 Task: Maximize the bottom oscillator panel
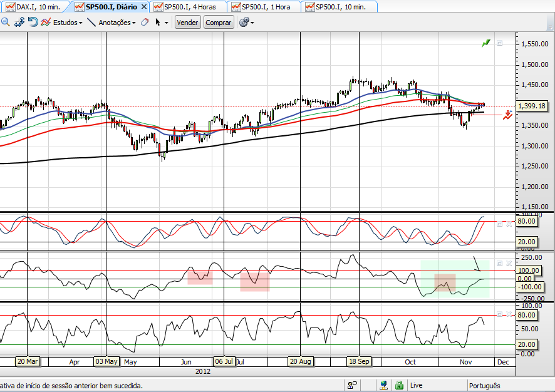click(x=499, y=314)
